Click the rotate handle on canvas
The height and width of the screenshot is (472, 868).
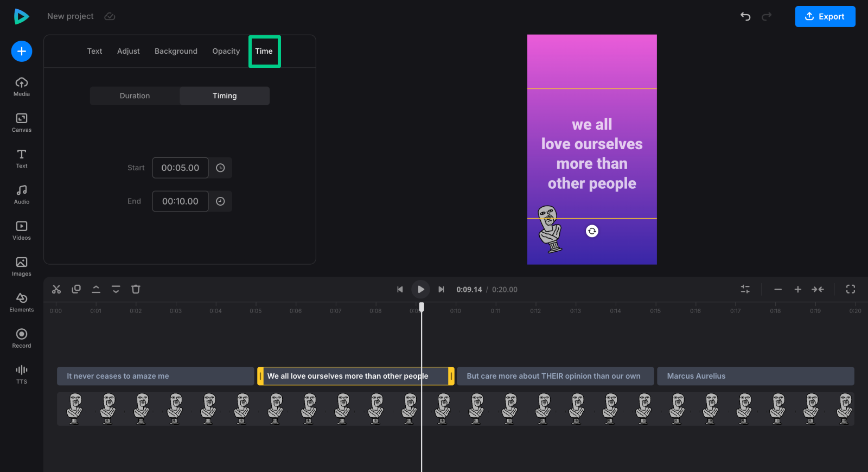pos(592,231)
